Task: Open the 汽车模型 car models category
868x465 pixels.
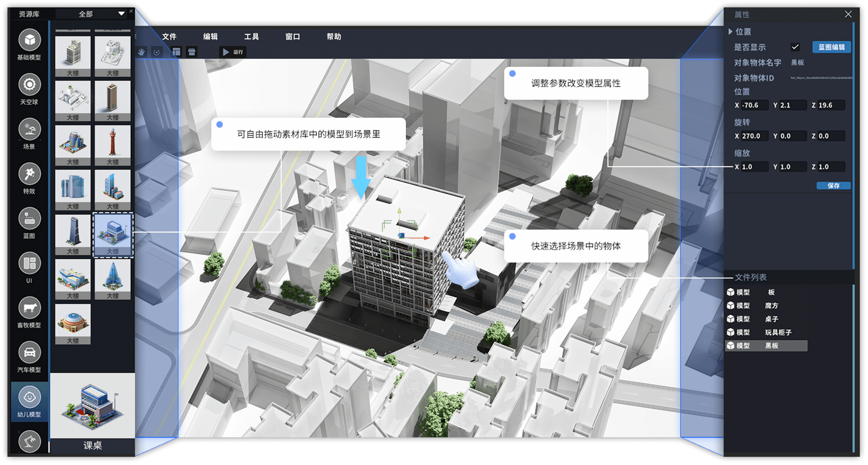Action: coord(29,353)
